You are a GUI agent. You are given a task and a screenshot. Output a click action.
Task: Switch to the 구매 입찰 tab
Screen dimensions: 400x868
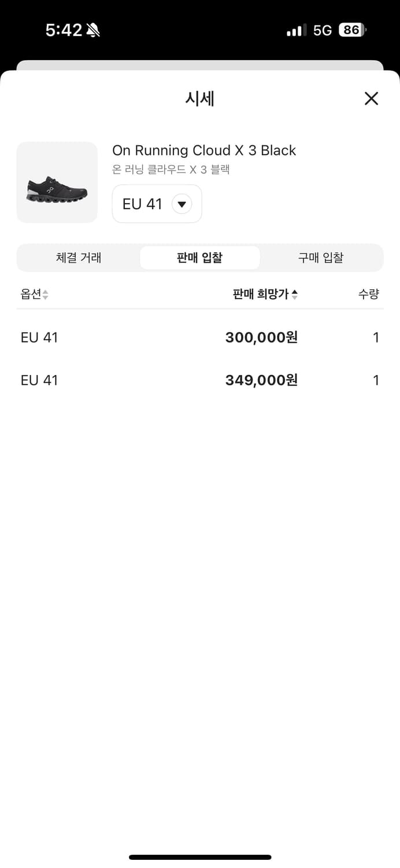(321, 258)
